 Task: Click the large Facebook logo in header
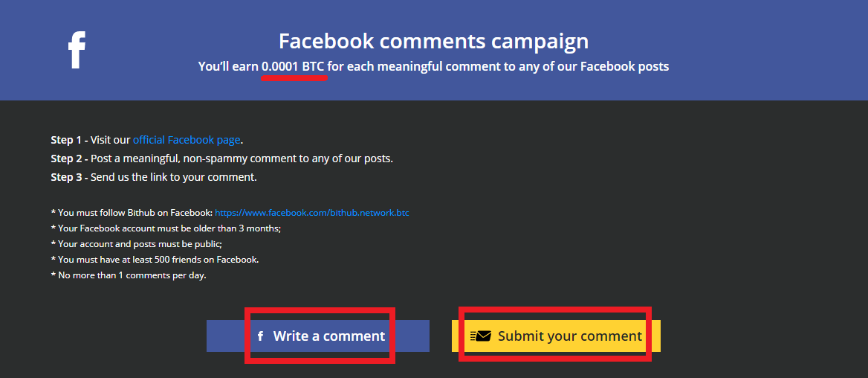point(77,50)
